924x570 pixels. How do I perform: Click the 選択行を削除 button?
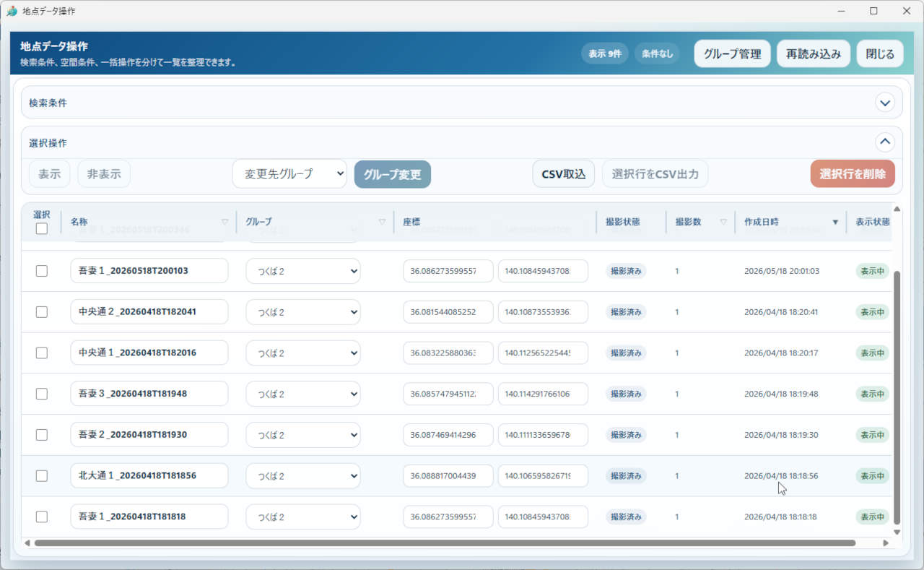click(x=853, y=174)
